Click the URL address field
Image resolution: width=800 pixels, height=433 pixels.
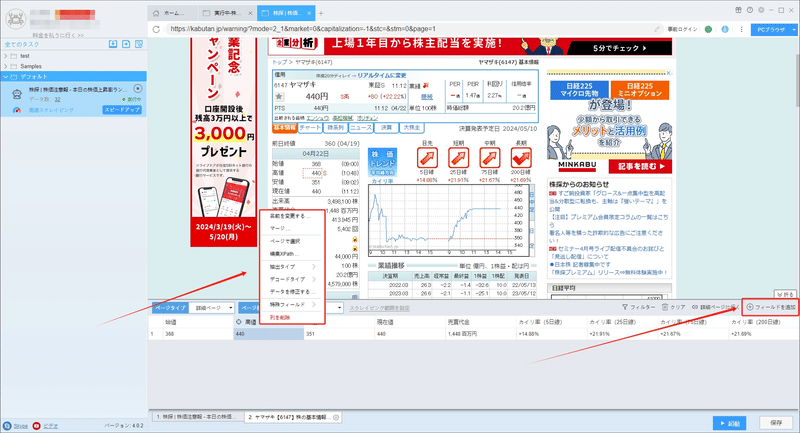click(408, 29)
